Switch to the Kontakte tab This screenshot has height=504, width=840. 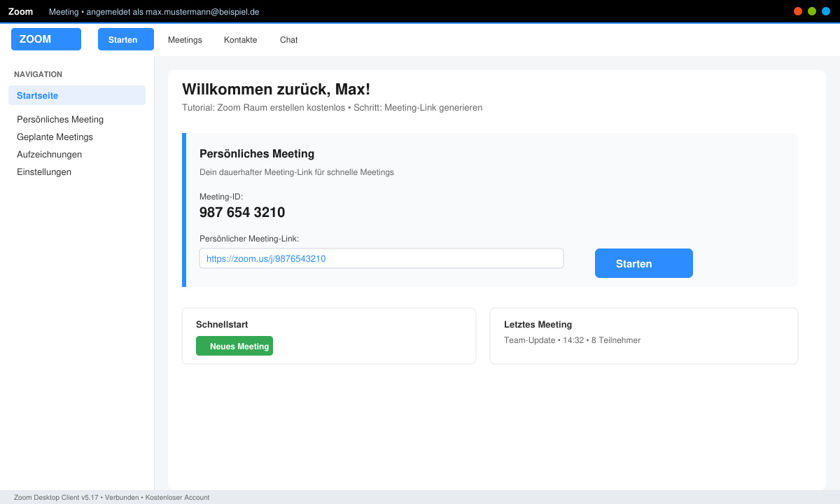click(240, 40)
